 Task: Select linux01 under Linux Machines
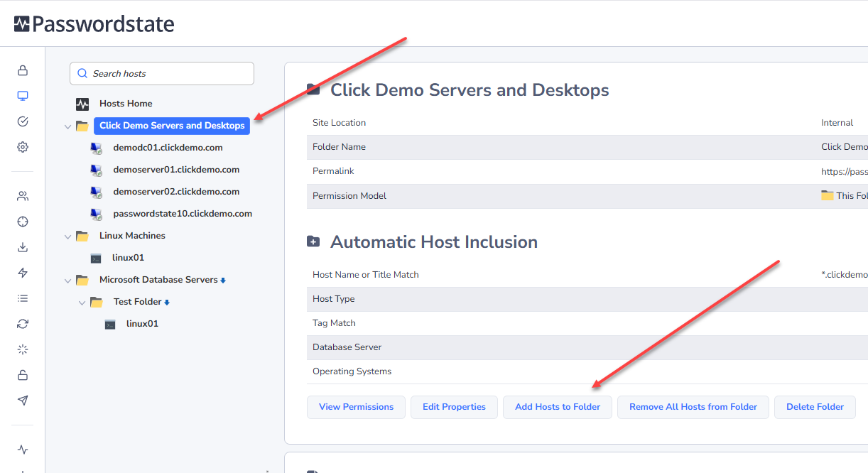click(129, 258)
